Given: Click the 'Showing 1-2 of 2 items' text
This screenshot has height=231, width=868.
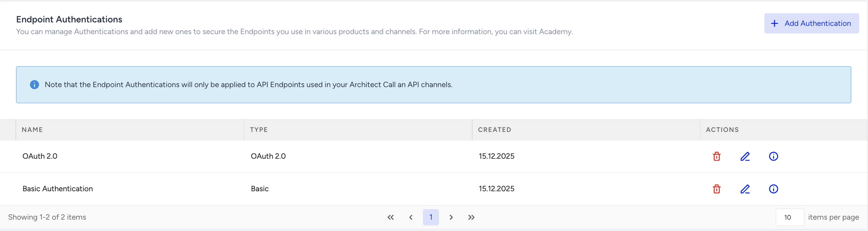Looking at the screenshot, I should click(x=47, y=217).
